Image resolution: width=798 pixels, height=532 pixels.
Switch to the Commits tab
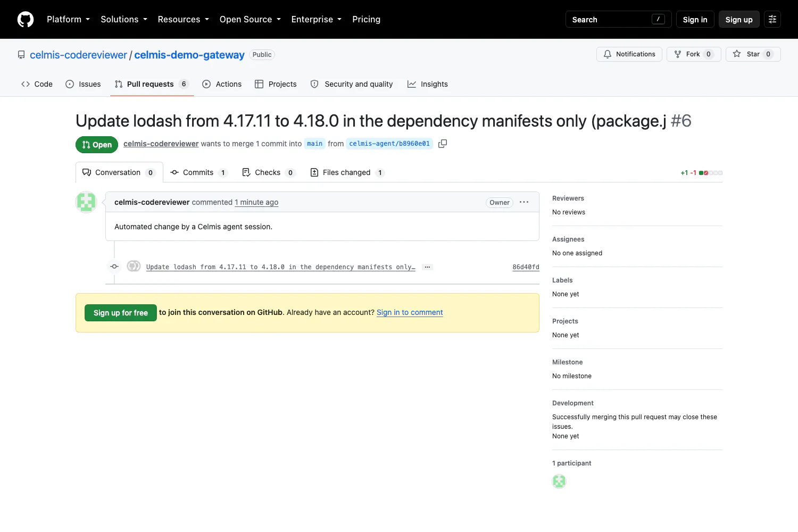pyautogui.click(x=198, y=172)
